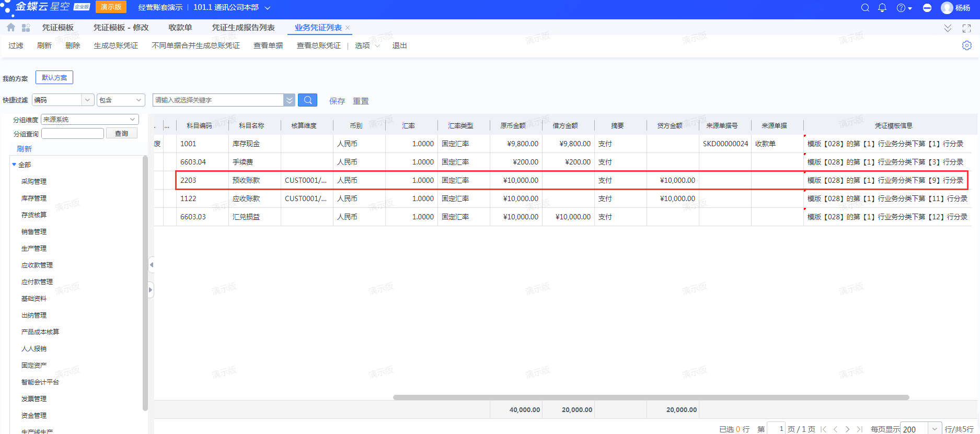
Task: Click the 6603.04 account code cell
Action: [202, 162]
